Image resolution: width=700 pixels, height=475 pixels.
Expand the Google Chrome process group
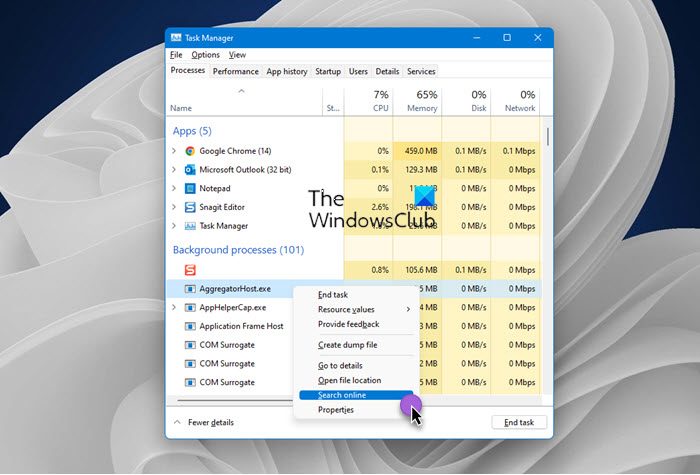pyautogui.click(x=174, y=151)
